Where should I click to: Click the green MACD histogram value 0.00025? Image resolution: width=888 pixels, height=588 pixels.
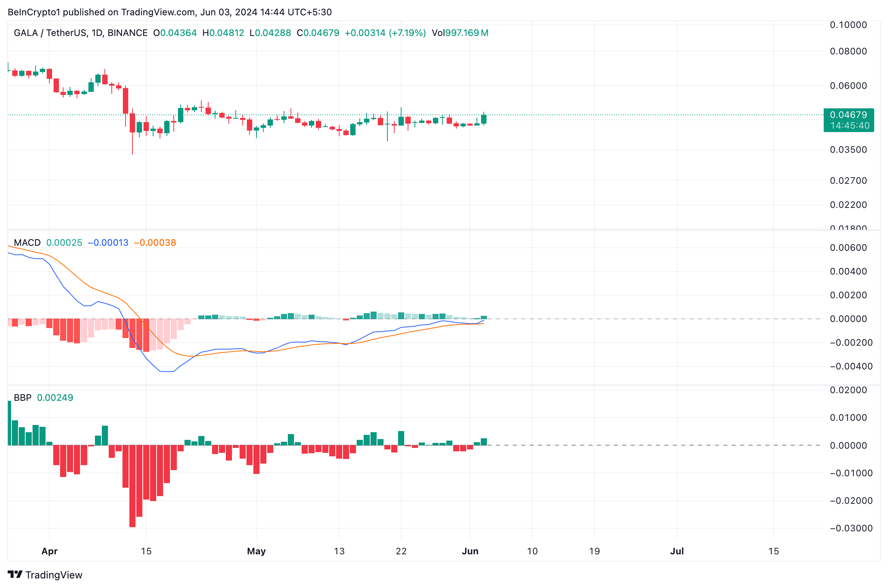click(64, 243)
